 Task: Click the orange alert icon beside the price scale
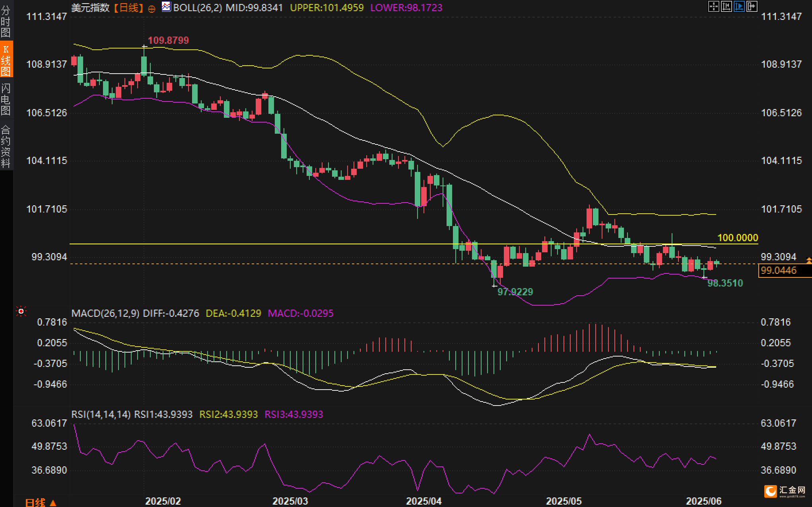[x=808, y=260]
